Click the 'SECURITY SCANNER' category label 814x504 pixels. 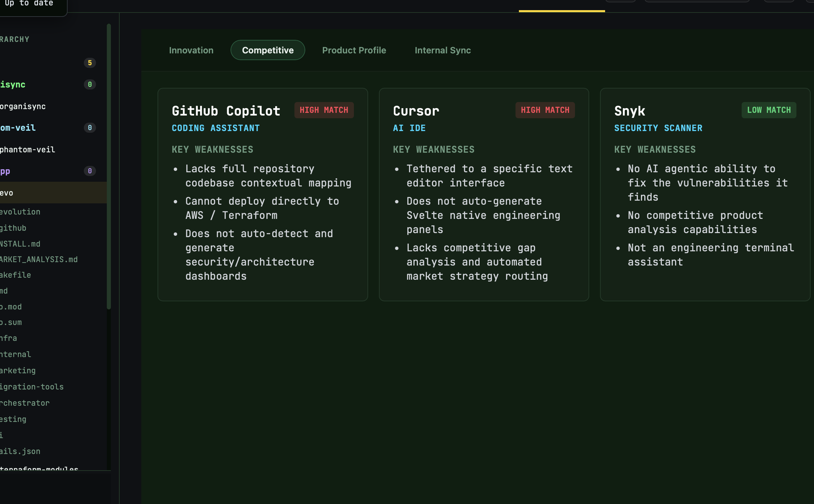pyautogui.click(x=658, y=128)
